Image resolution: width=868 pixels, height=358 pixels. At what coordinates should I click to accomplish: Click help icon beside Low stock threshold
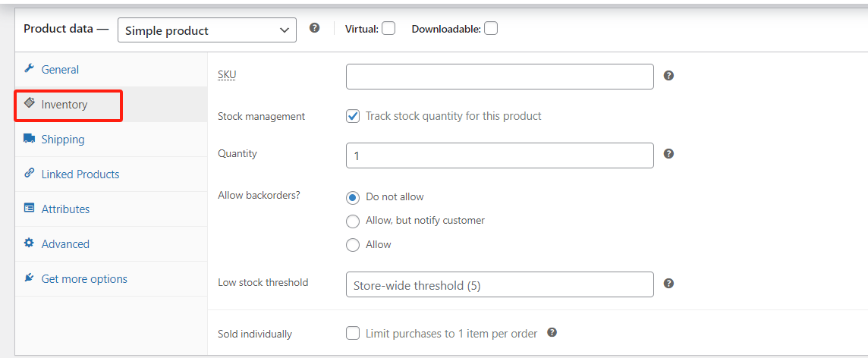[x=668, y=284]
